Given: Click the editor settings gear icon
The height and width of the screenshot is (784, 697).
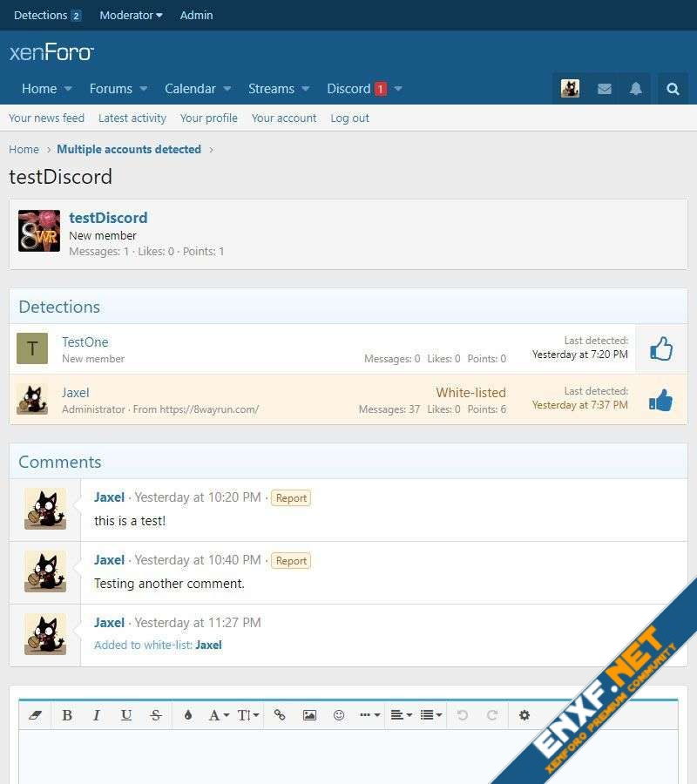Looking at the screenshot, I should (x=524, y=715).
